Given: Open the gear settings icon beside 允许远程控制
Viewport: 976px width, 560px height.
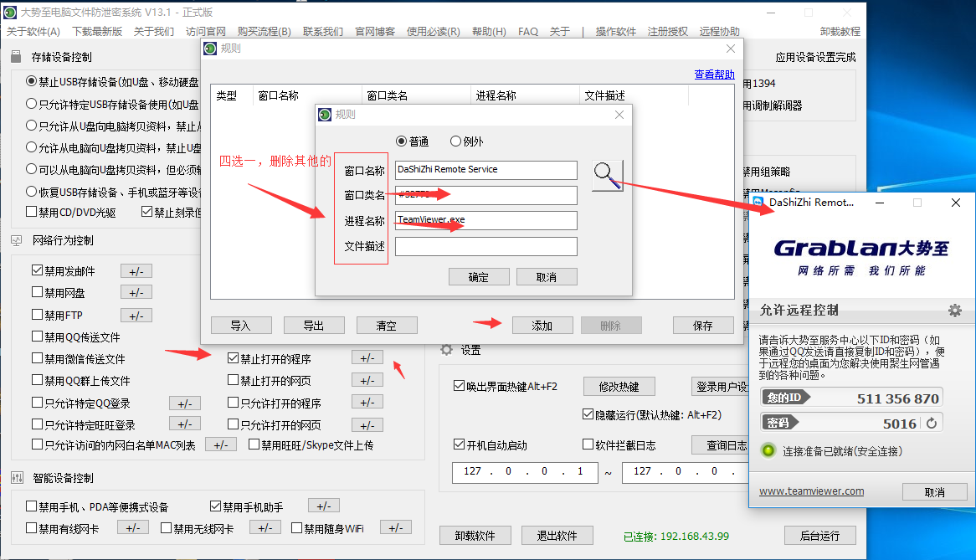Looking at the screenshot, I should pyautogui.click(x=955, y=310).
